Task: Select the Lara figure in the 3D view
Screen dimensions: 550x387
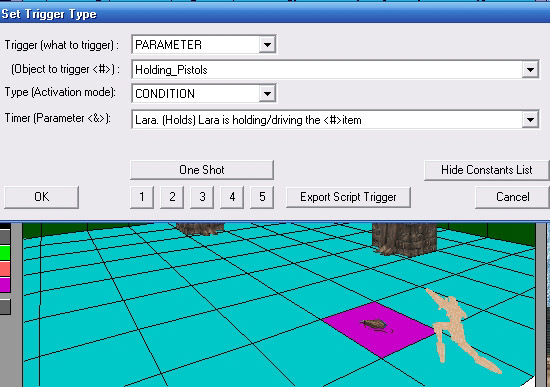Action: tap(460, 330)
